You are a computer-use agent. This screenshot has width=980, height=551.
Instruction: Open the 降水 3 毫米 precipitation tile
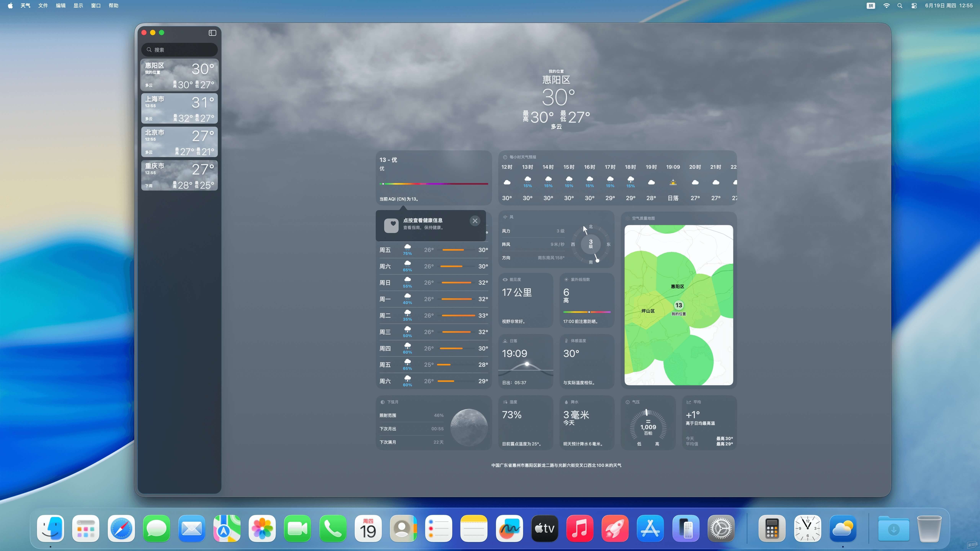(x=587, y=422)
